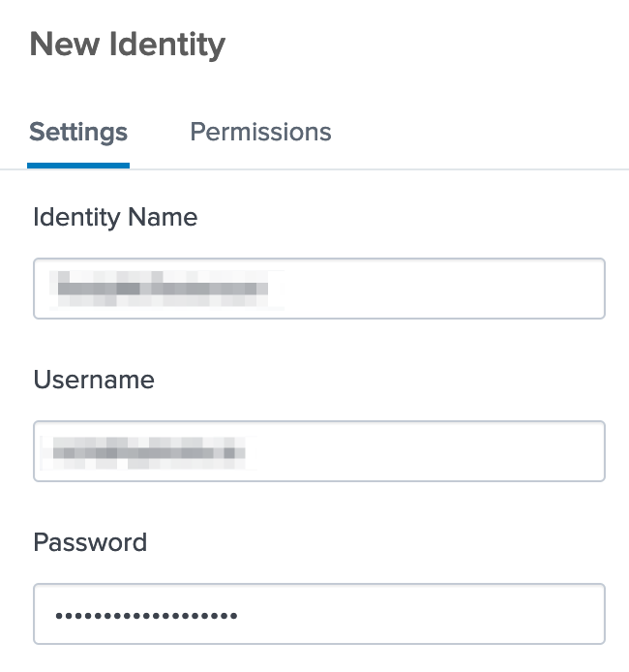Click the "Username" field label
Image resolution: width=629 pixels, height=672 pixels.
tap(94, 380)
